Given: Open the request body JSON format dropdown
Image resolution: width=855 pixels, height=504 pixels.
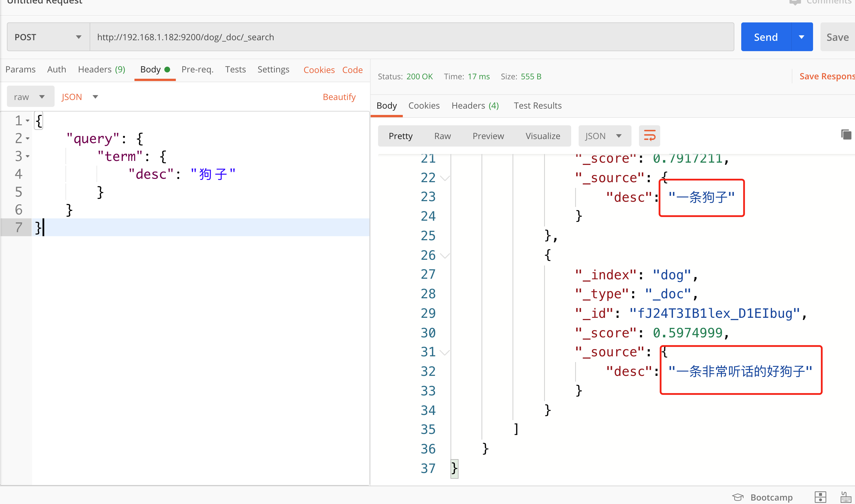Looking at the screenshot, I should coord(80,97).
